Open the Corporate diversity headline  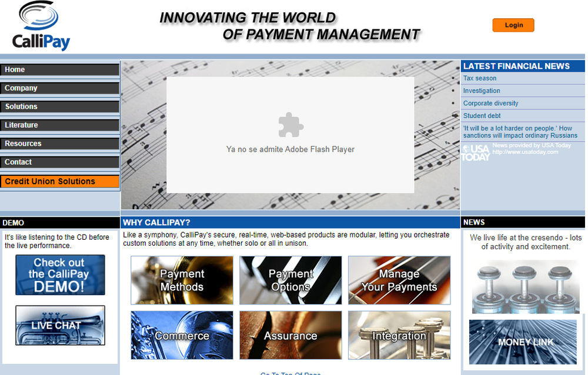coord(490,103)
